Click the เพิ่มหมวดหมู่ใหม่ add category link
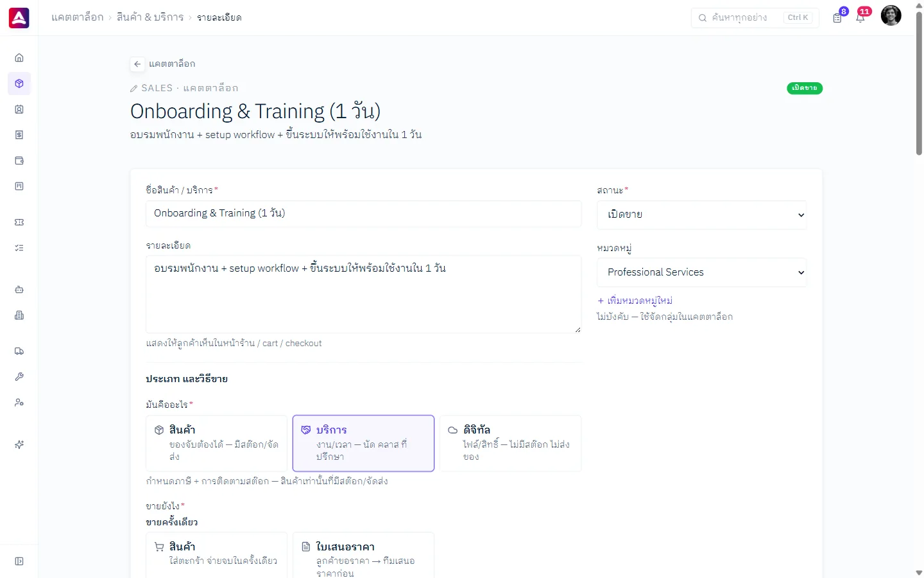Image resolution: width=924 pixels, height=578 pixels. 635,301
